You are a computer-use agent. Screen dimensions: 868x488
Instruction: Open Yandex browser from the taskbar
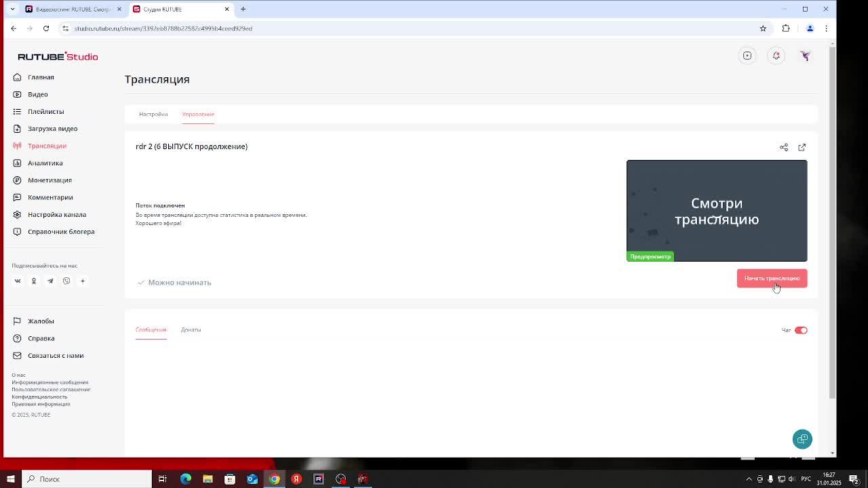(x=296, y=479)
